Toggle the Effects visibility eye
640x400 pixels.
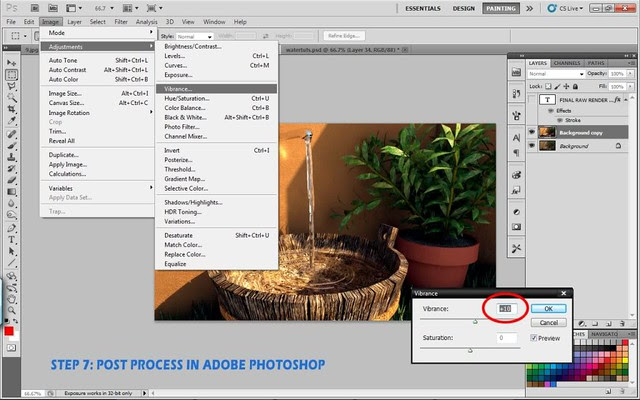click(551, 111)
